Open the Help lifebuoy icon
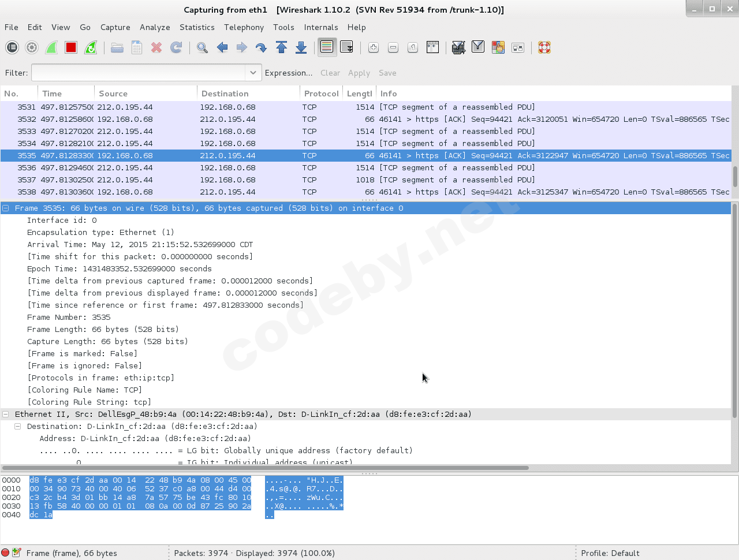Viewport: 739px width, 560px height. 544,47
